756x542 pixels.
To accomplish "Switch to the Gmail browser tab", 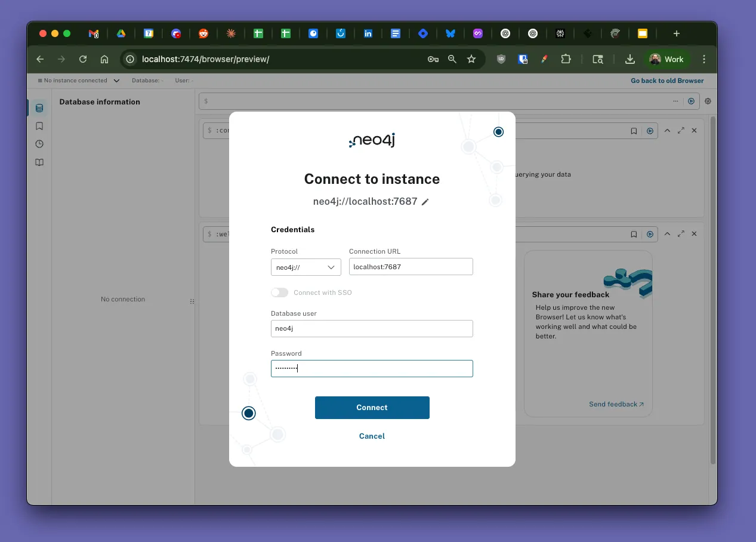I will pos(94,34).
